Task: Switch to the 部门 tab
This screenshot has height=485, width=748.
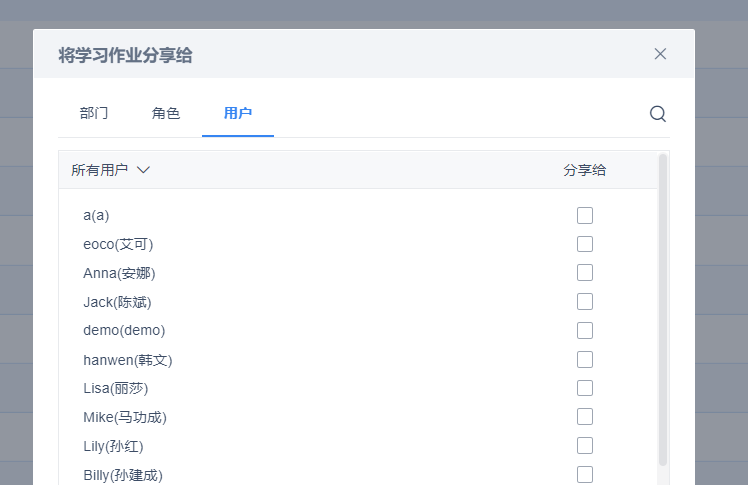Action: click(x=94, y=114)
